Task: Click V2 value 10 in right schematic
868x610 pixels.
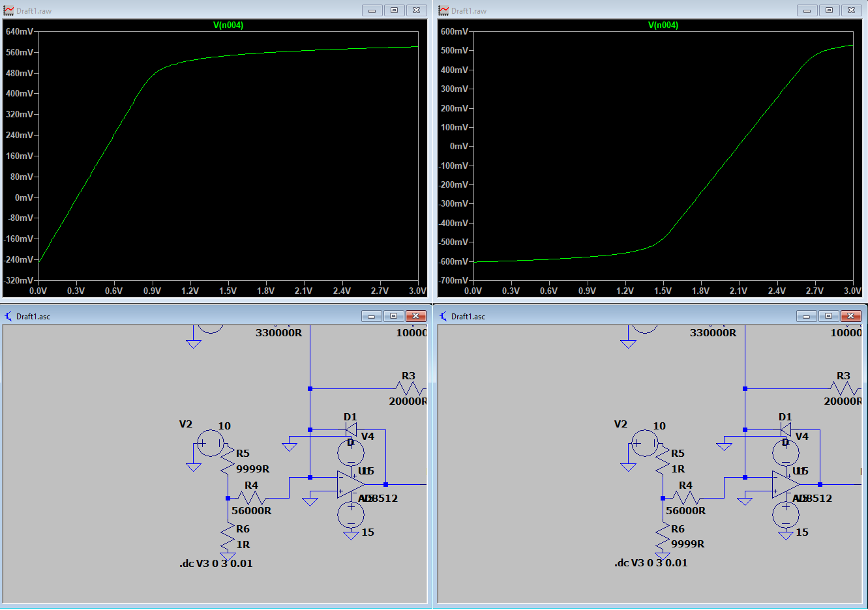Action: (x=659, y=426)
